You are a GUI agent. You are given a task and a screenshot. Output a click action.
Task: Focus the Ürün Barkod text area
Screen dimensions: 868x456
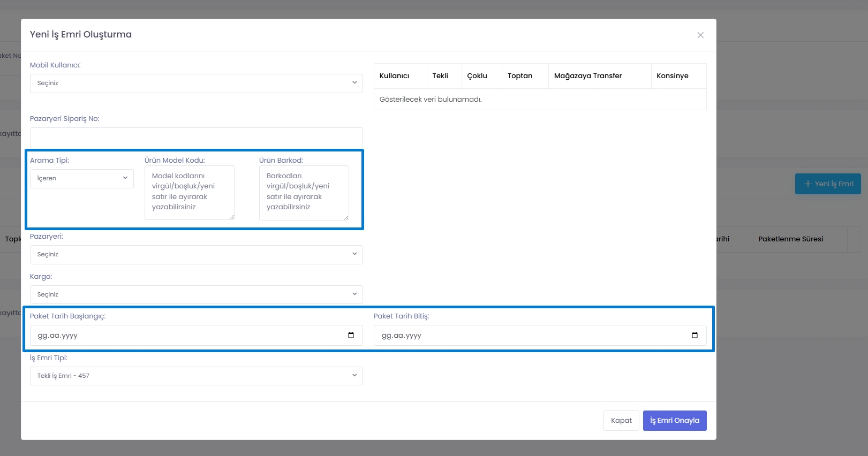click(x=304, y=193)
